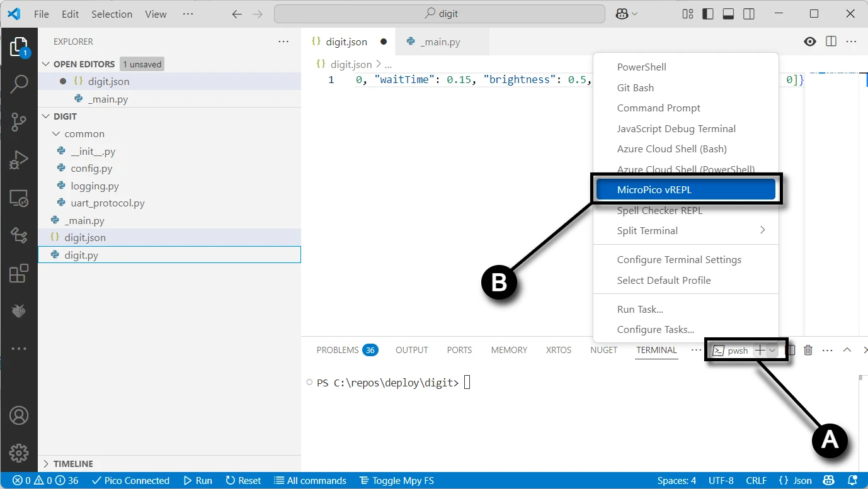Change Spaces: 4 indentation setting

point(677,481)
